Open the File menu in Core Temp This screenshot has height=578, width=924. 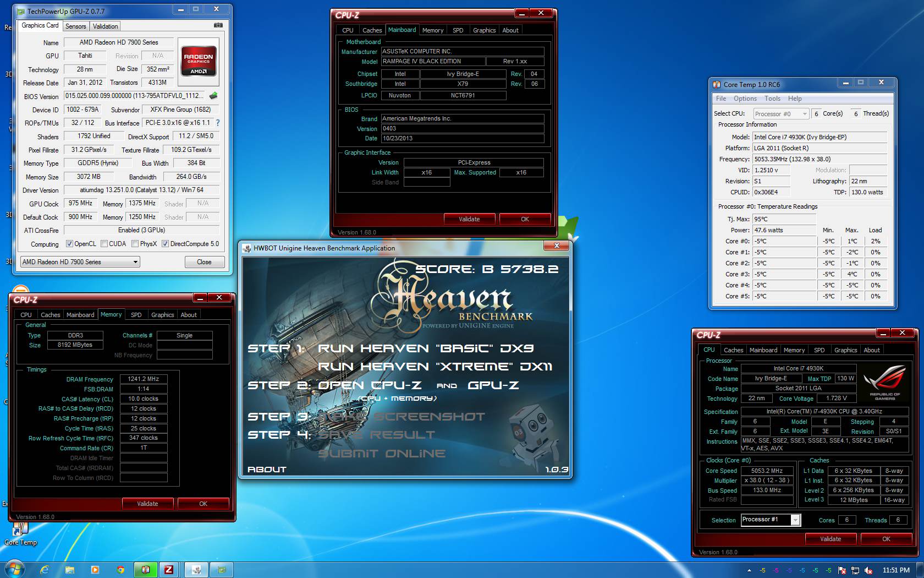721,99
